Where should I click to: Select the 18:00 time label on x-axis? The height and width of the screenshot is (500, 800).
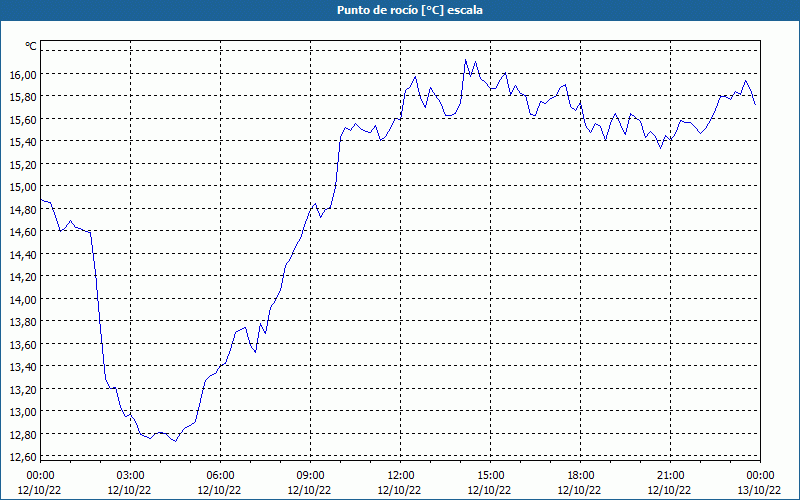tap(581, 476)
